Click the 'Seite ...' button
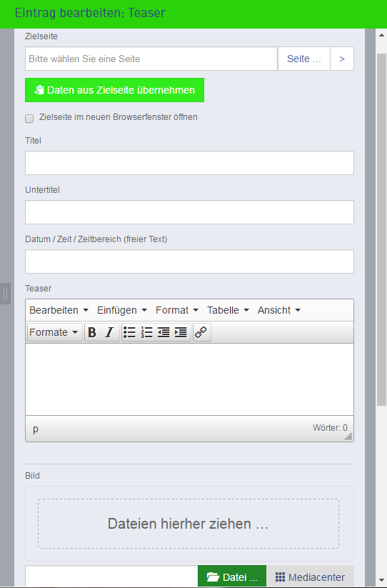Viewport: 387px width, 588px height. [x=304, y=59]
